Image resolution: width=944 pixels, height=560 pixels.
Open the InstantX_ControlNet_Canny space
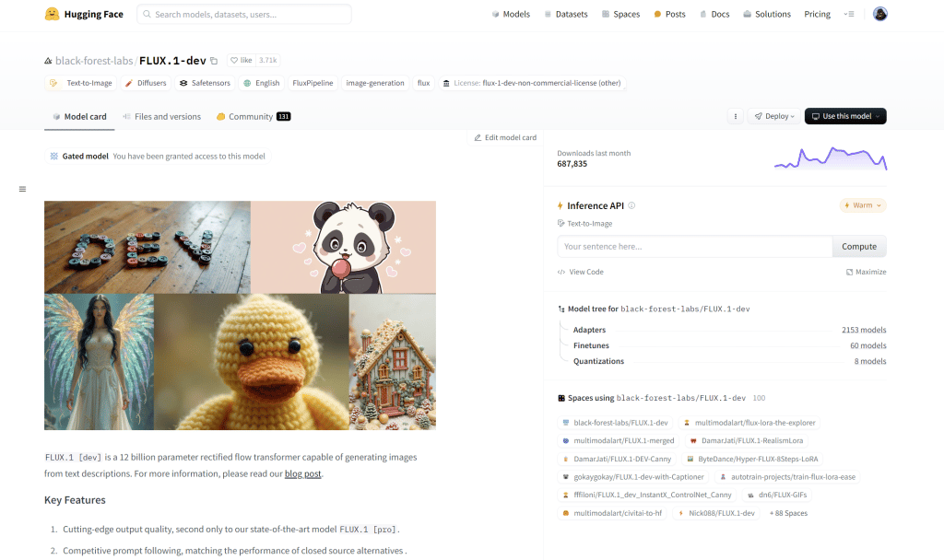click(x=646, y=495)
